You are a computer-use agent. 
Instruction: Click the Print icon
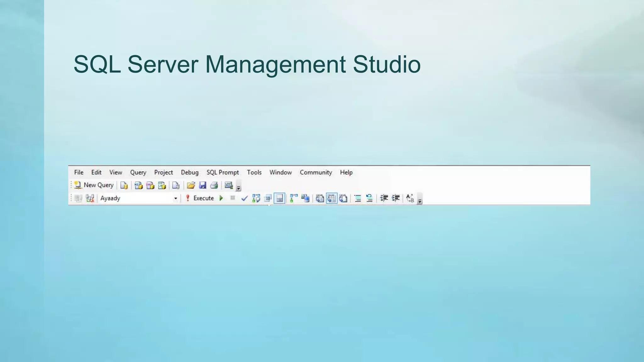coord(214,185)
